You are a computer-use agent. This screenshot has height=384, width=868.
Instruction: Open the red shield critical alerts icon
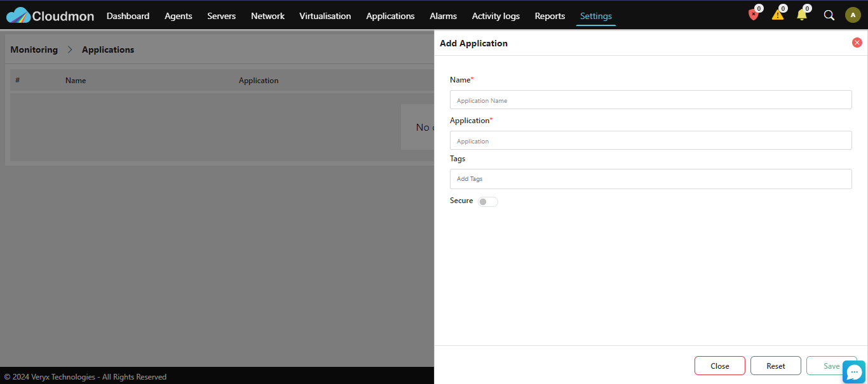tap(754, 15)
